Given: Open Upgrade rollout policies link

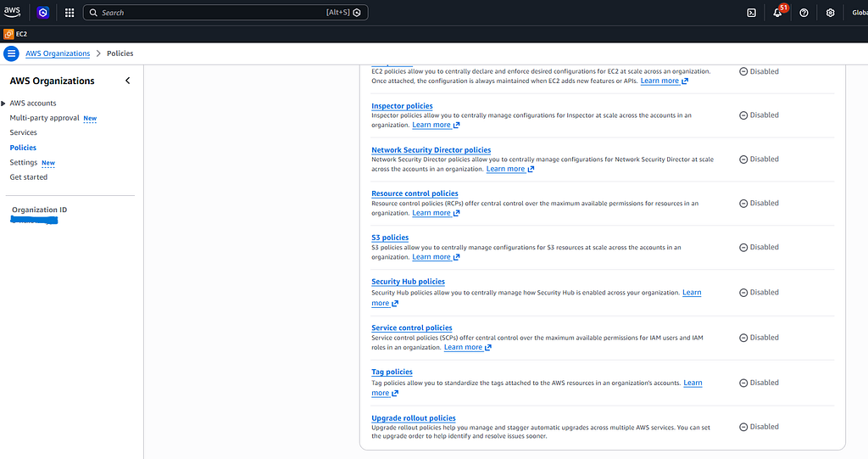Looking at the screenshot, I should pos(414,418).
